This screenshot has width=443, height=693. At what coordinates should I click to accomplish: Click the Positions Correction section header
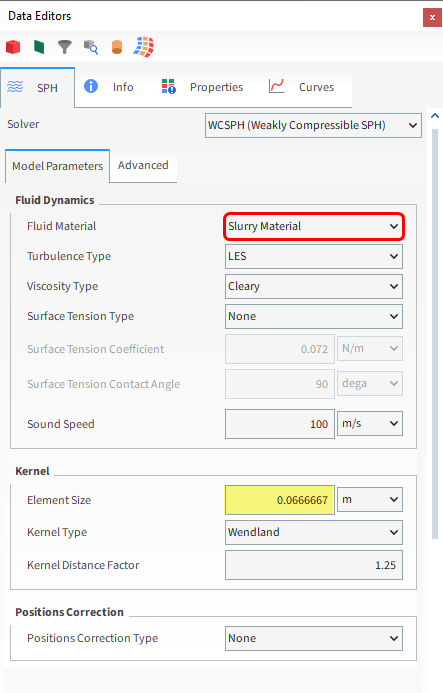(x=69, y=612)
